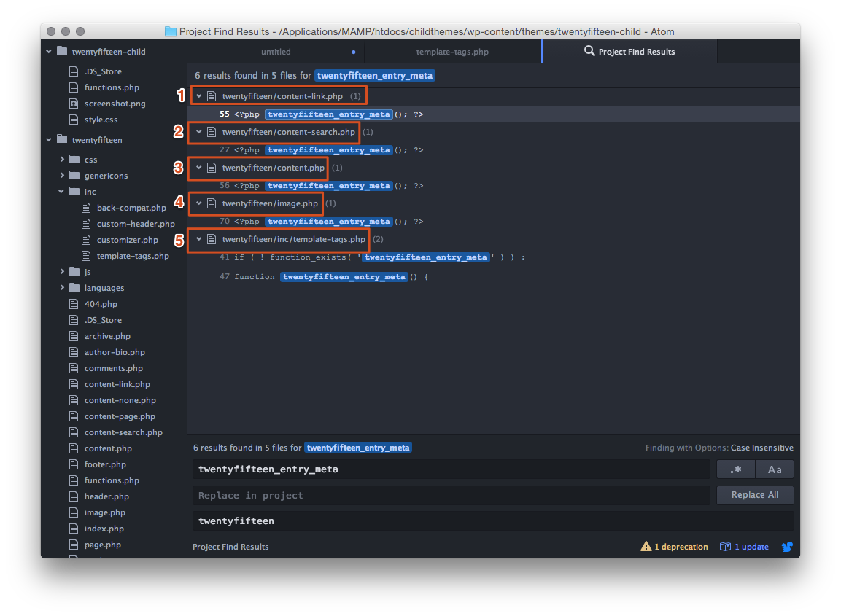Collapse the twentyfifteen-child root folder
Image resolution: width=841 pixels, height=616 pixels.
[49, 52]
